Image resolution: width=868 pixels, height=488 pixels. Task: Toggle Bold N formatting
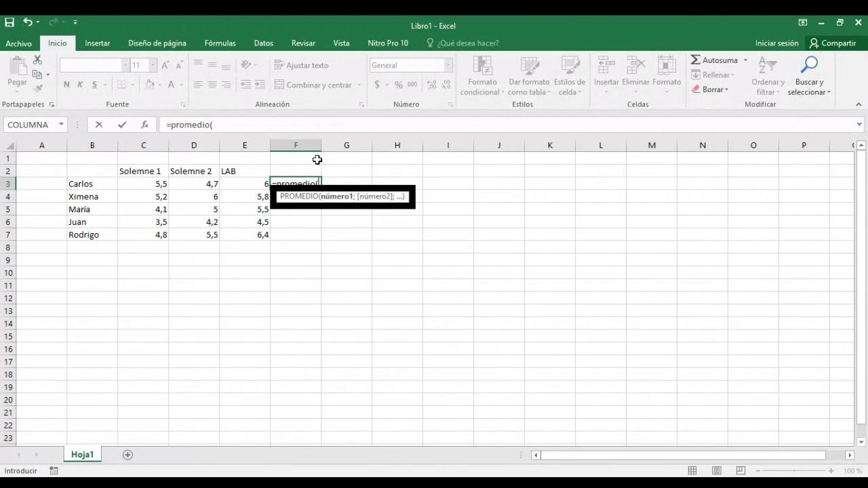pos(66,85)
